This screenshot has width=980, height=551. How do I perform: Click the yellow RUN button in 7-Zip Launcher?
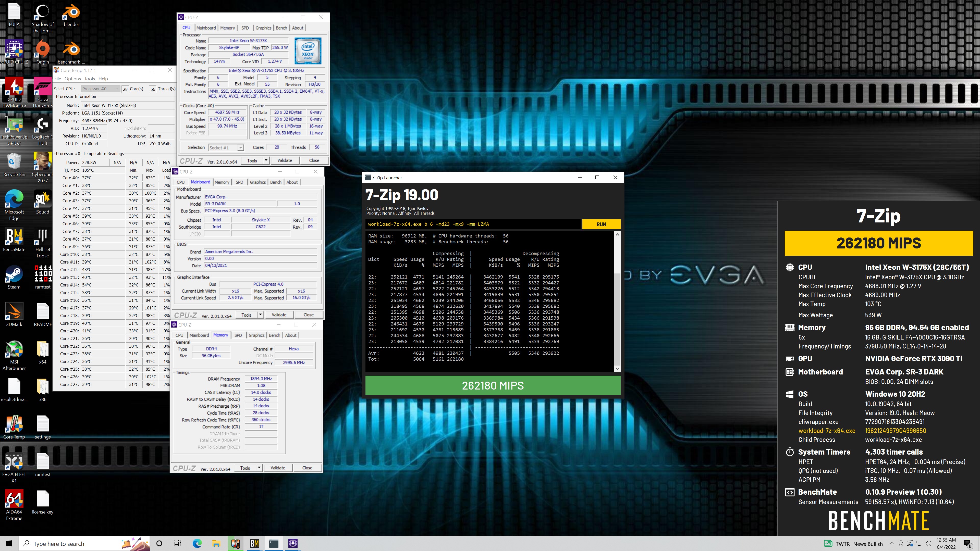coord(601,224)
